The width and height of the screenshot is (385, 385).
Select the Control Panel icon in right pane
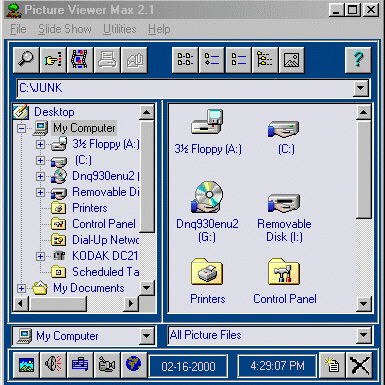click(x=284, y=271)
